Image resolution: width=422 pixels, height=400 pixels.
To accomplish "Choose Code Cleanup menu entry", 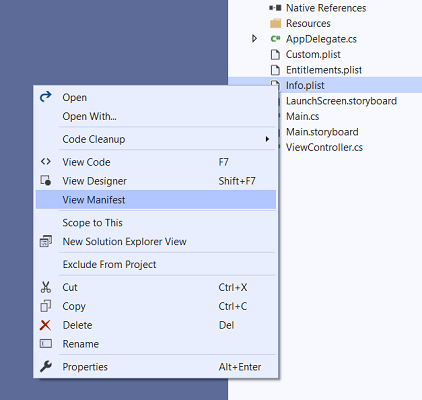I will point(94,139).
